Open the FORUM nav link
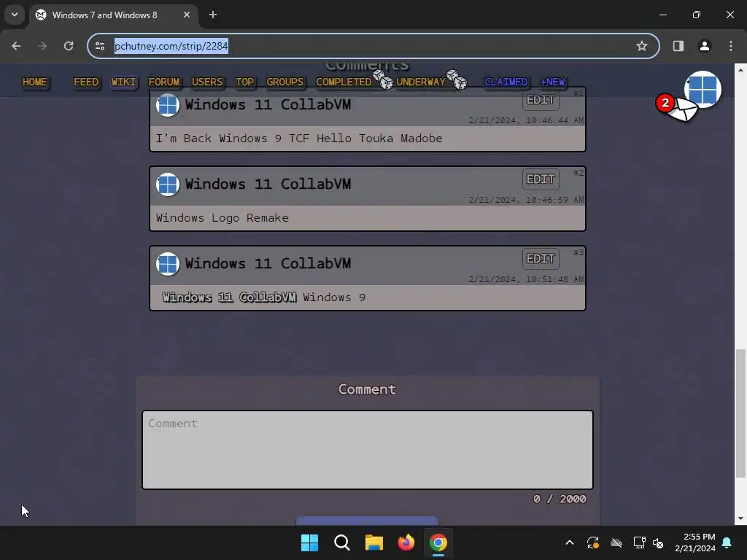 point(164,82)
